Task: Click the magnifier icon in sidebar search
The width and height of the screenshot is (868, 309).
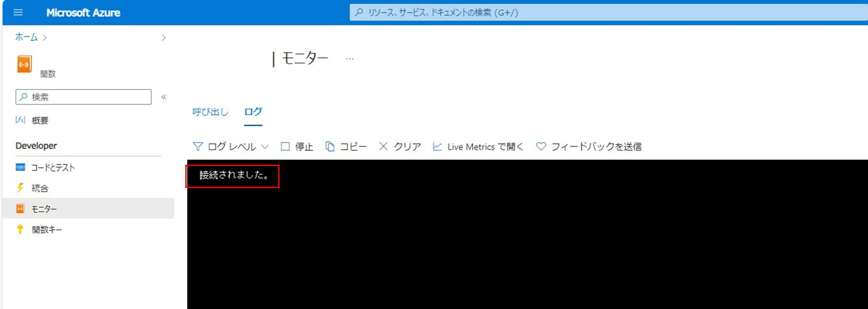Action: pos(24,97)
